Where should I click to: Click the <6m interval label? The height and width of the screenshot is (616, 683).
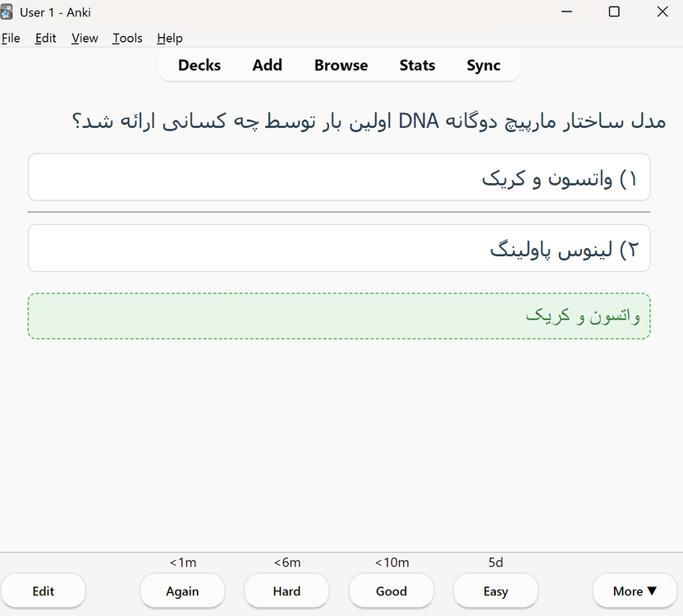287,563
